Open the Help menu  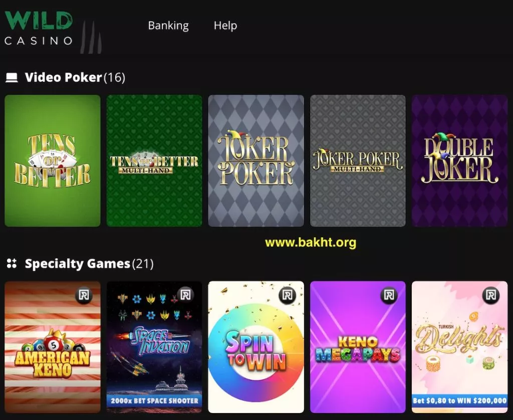click(x=225, y=26)
